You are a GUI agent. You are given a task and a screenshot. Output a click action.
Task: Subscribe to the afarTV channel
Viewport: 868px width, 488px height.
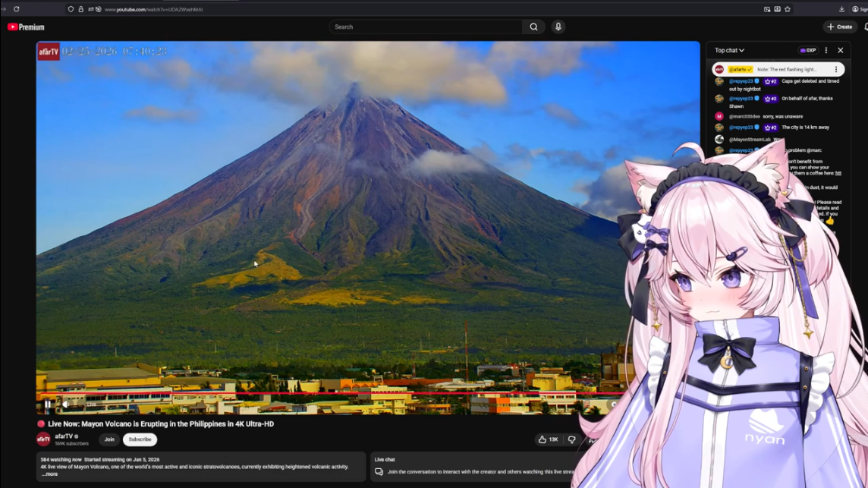[x=140, y=439]
